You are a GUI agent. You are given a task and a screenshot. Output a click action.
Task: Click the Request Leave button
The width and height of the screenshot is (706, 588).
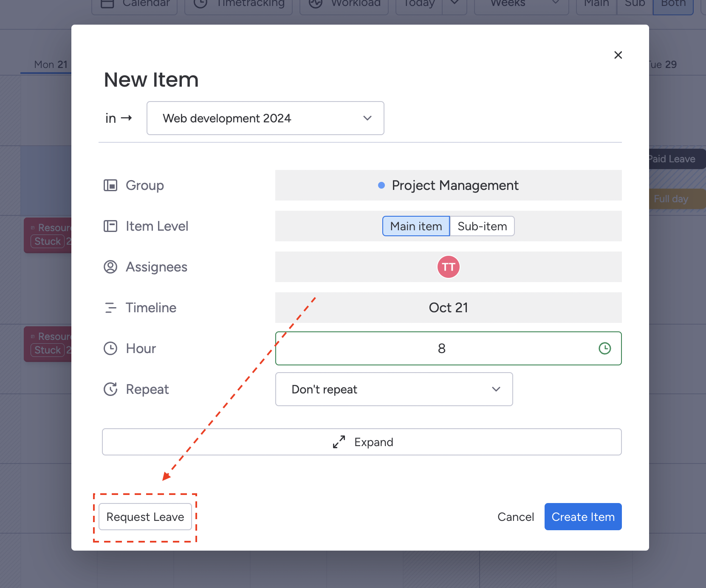(x=145, y=517)
